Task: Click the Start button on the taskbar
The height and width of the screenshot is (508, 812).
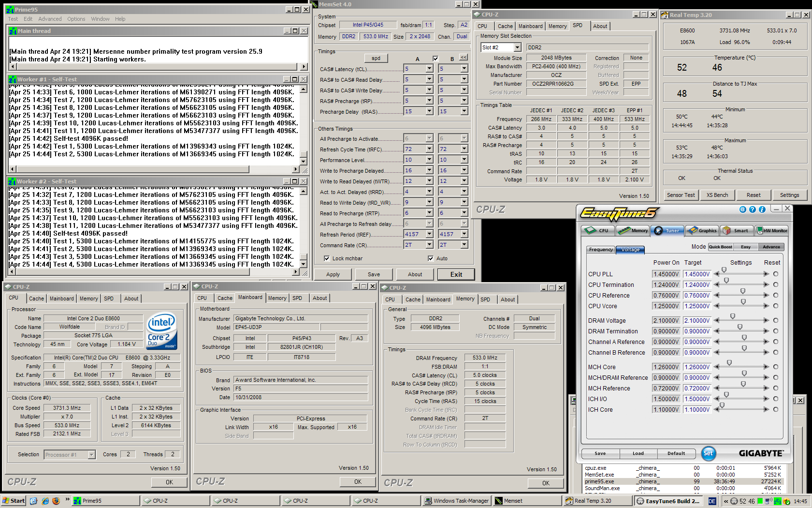Action: [14, 501]
